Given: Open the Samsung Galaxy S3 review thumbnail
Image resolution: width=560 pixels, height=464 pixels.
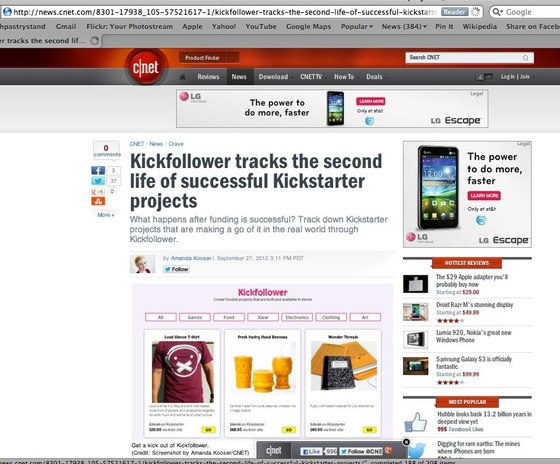Looking at the screenshot, I should [x=415, y=366].
